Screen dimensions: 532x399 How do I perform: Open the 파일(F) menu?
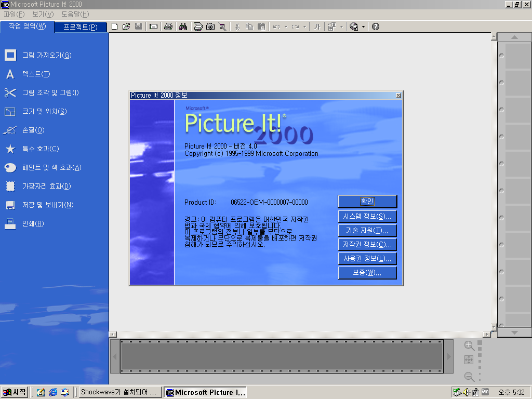click(14, 14)
